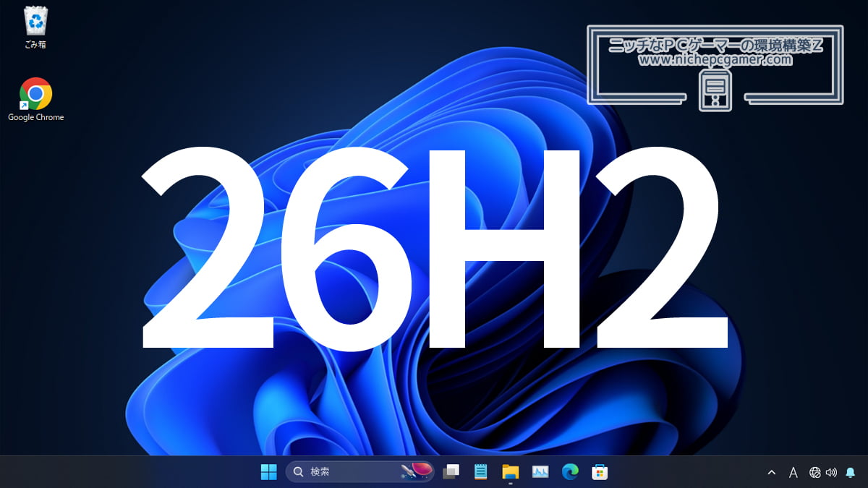Click the search highlight illustration in search box
Viewport: 868px width, 488px height.
click(417, 472)
